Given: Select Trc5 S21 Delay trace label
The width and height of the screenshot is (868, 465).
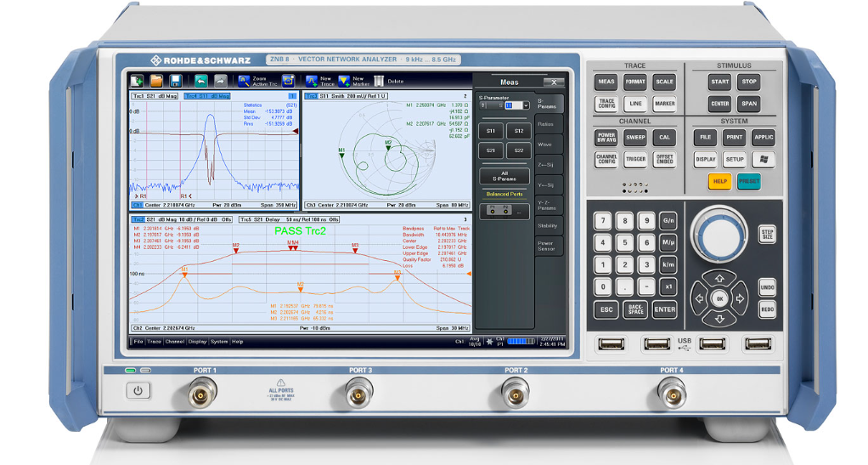Looking at the screenshot, I should [289, 219].
